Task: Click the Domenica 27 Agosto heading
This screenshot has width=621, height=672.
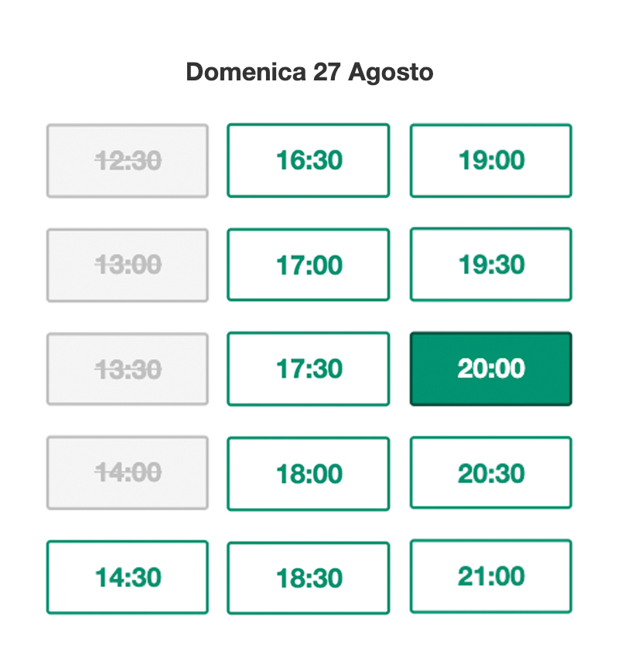Action: 309,72
